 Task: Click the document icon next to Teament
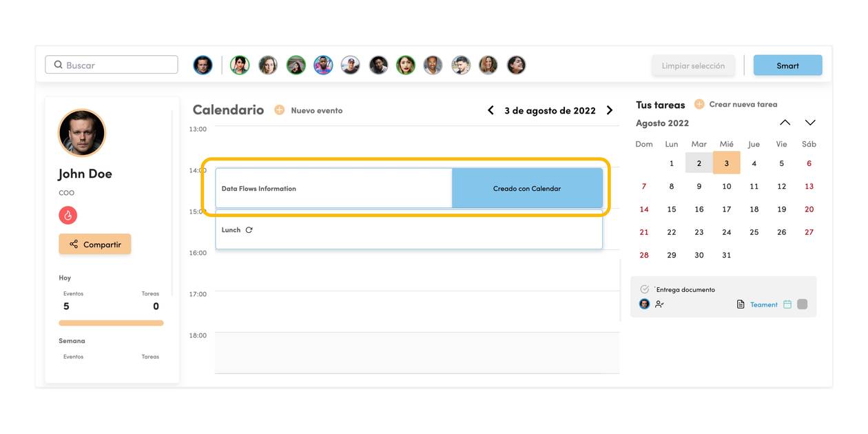click(741, 304)
